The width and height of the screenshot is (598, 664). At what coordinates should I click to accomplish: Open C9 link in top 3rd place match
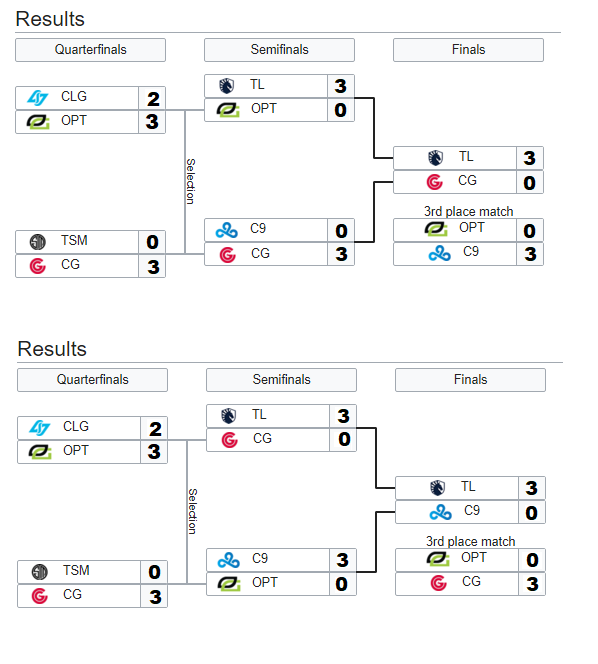pyautogui.click(x=471, y=252)
